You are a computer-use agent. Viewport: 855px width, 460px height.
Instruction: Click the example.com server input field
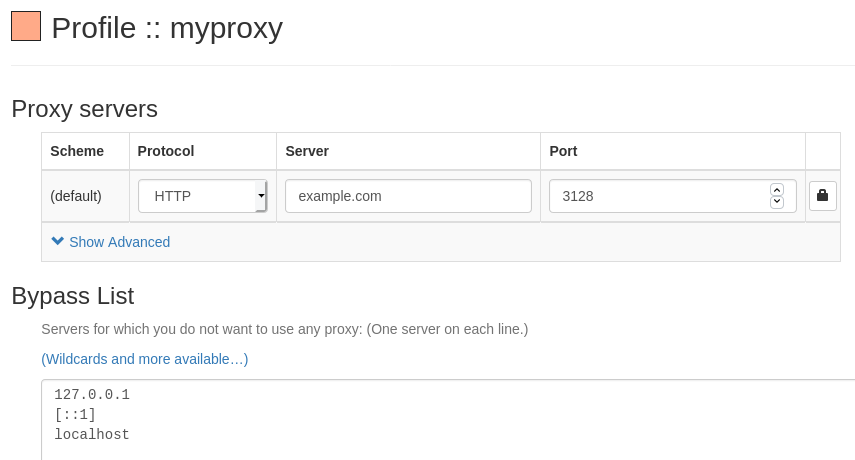(x=408, y=196)
